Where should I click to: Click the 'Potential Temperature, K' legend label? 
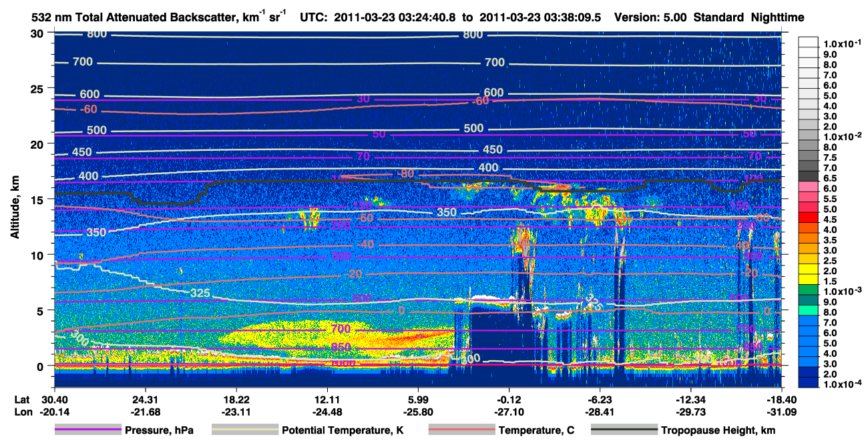pos(343,430)
